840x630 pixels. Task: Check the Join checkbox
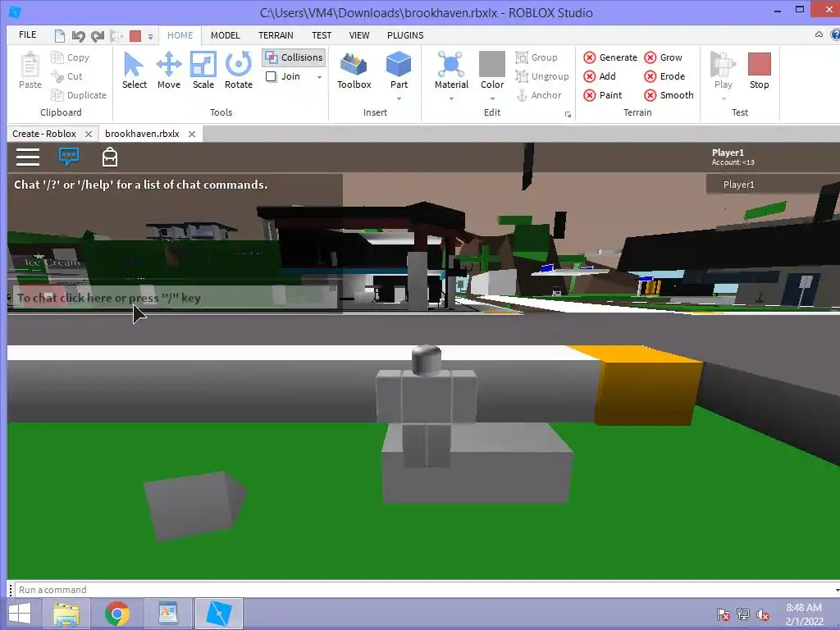point(271,76)
